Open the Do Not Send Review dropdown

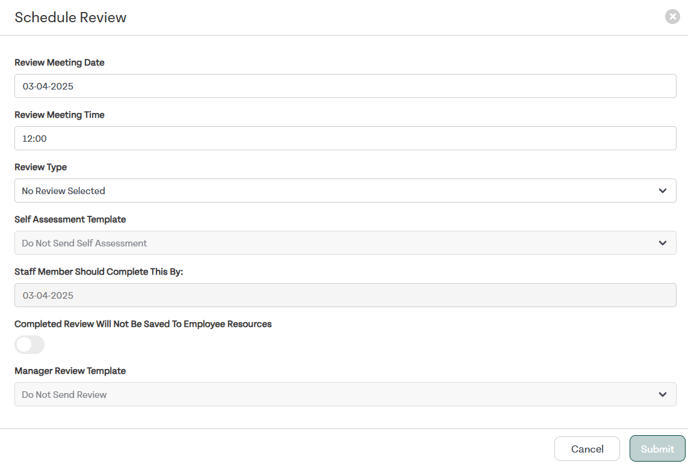tap(345, 394)
